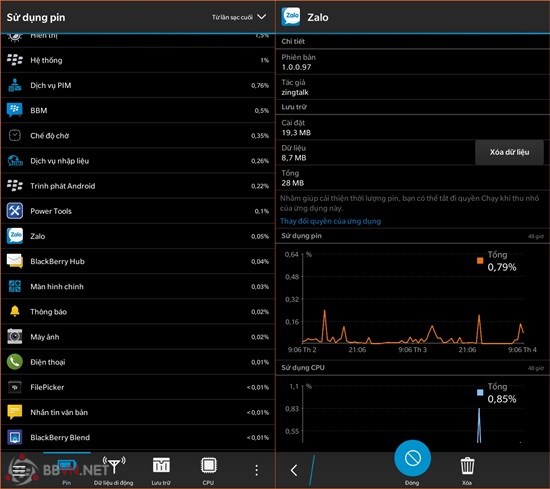The width and height of the screenshot is (550, 489).
Task: Switch to the Pin tab
Action: click(x=67, y=470)
